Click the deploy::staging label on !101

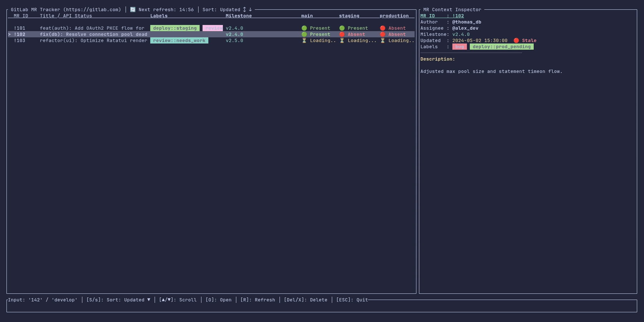coord(175,28)
